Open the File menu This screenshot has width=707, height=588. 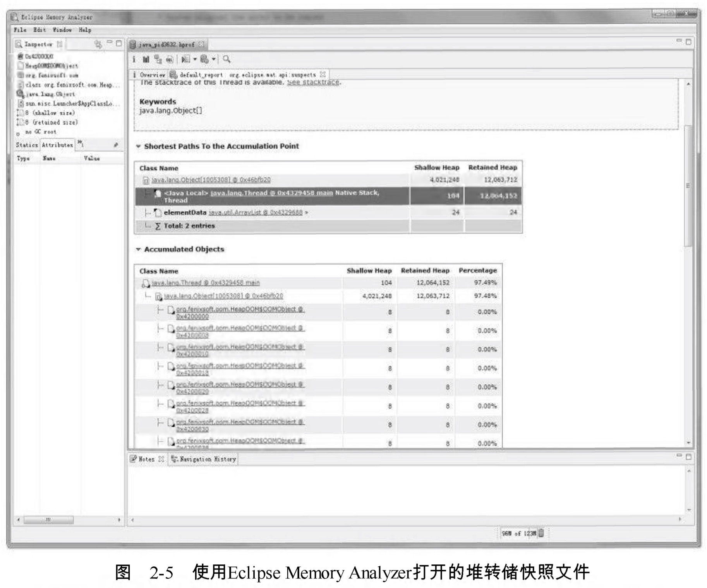click(x=20, y=30)
